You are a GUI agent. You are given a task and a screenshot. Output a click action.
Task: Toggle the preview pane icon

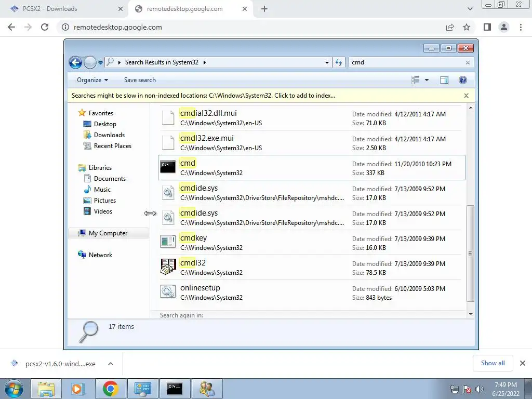444,80
